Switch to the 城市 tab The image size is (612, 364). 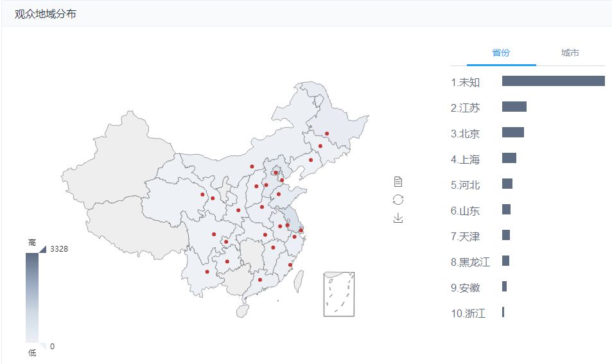coord(570,53)
